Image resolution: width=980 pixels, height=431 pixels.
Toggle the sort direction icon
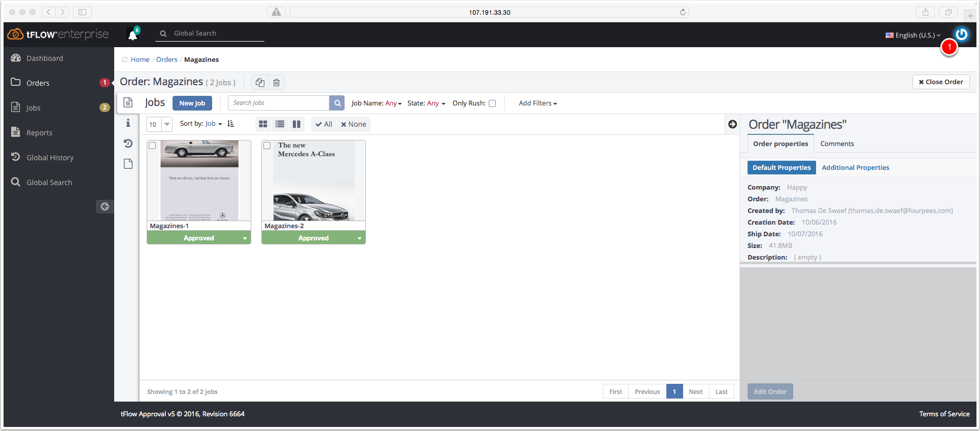click(x=231, y=124)
